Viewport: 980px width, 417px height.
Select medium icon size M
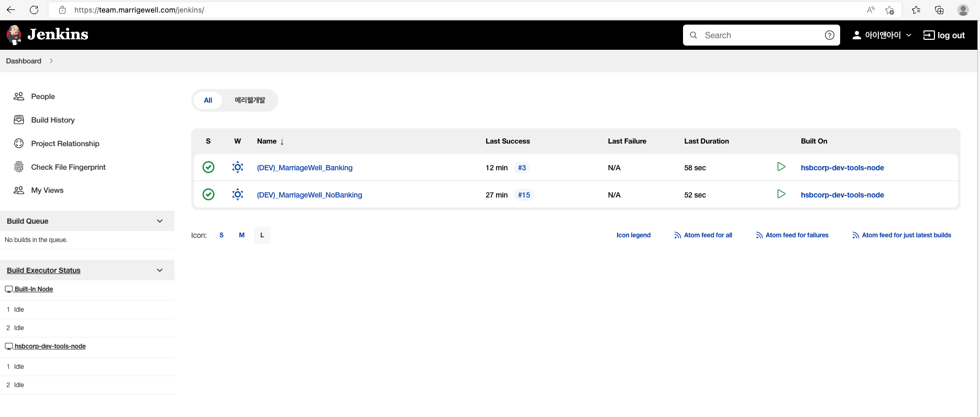point(241,235)
